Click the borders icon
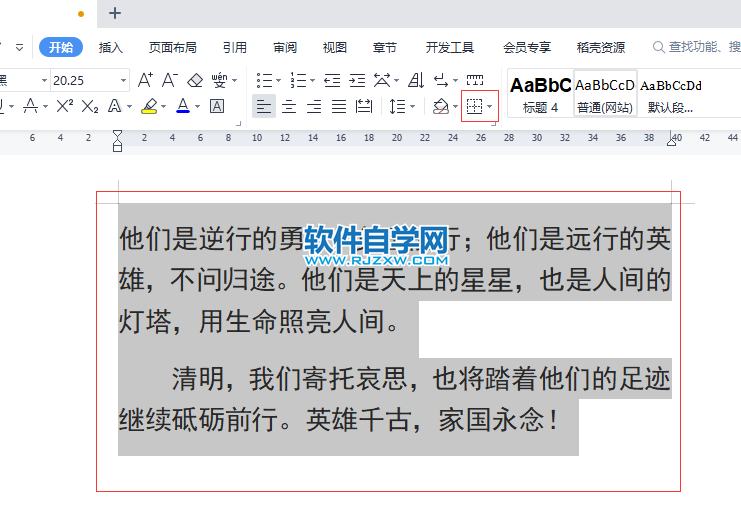 tap(474, 106)
